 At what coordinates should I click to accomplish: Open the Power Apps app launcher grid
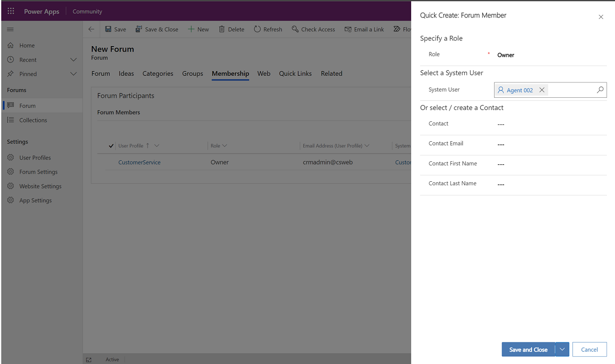pos(11,11)
